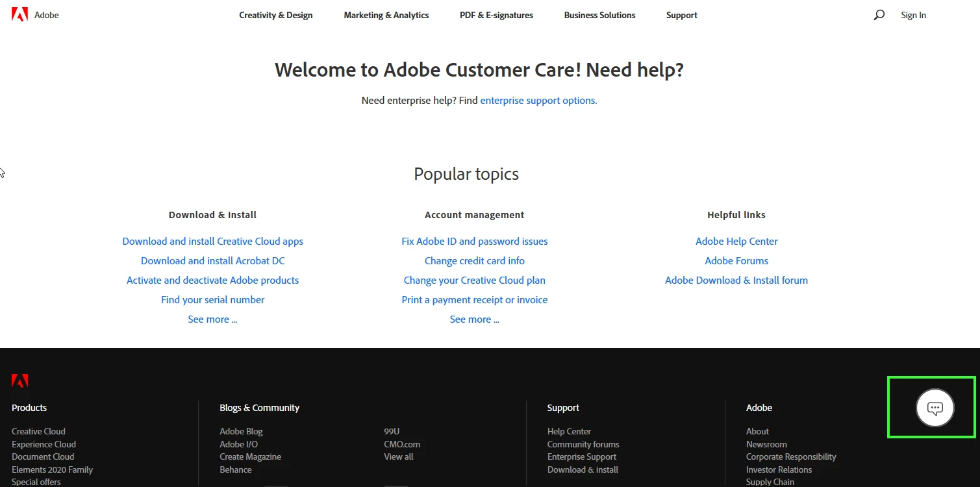The width and height of the screenshot is (980, 487).
Task: Open Change your Creative Cloud plan
Action: point(475,280)
